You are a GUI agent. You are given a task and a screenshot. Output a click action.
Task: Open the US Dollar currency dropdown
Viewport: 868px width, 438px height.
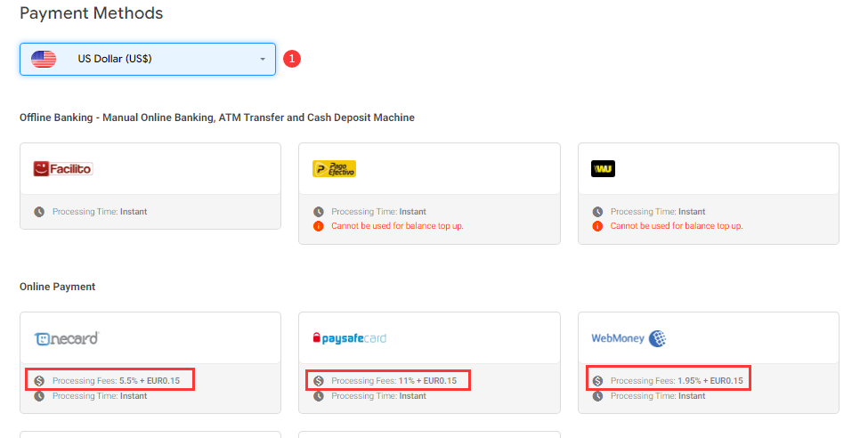tap(148, 59)
